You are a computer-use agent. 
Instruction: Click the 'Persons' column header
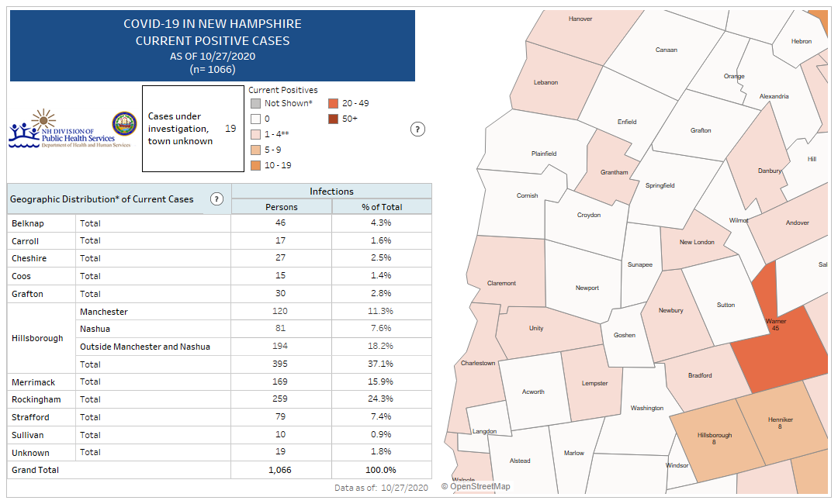(281, 207)
